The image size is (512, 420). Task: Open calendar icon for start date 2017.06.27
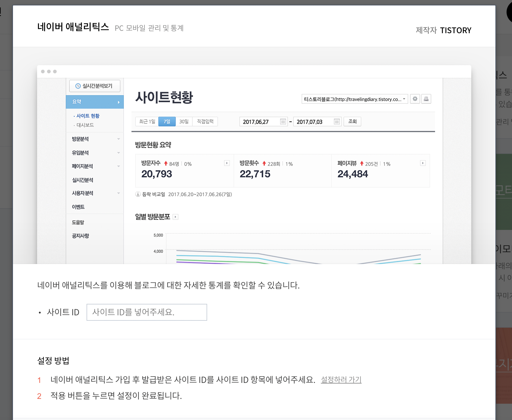pos(283,122)
